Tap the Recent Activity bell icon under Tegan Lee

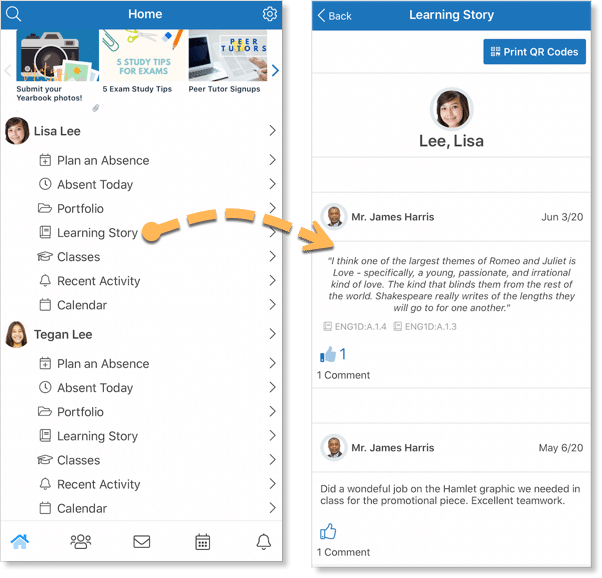pos(45,484)
